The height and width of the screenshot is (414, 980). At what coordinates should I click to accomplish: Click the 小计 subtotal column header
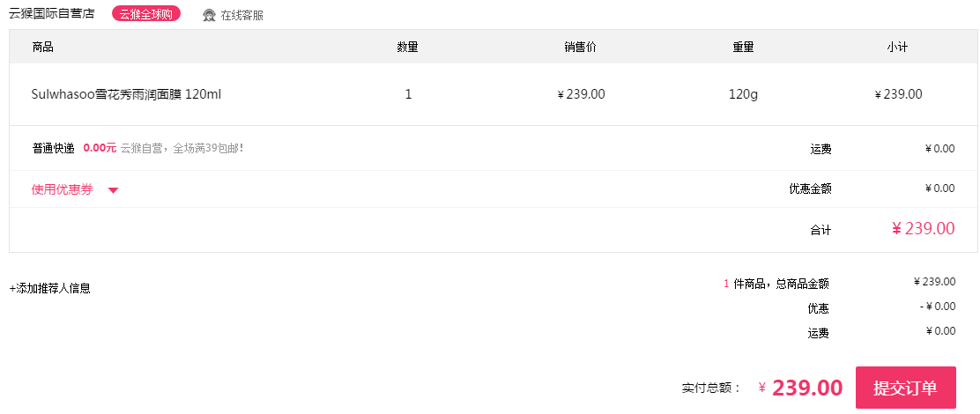(x=897, y=47)
